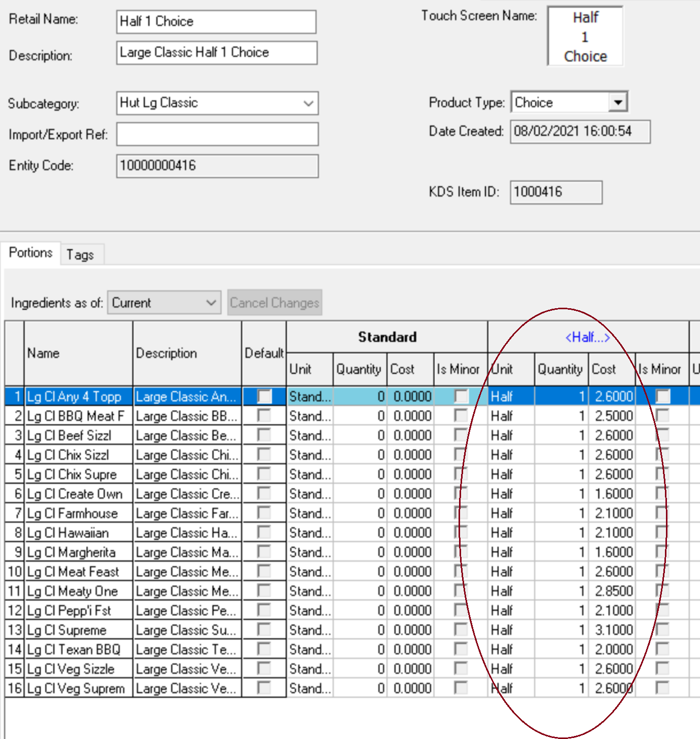Edit the Touch Screen Name box

[x=585, y=37]
